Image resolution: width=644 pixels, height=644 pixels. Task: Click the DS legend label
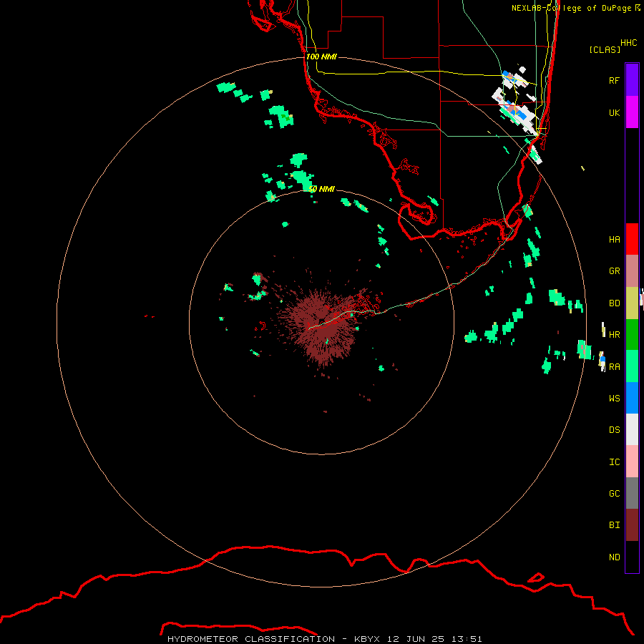coord(614,429)
